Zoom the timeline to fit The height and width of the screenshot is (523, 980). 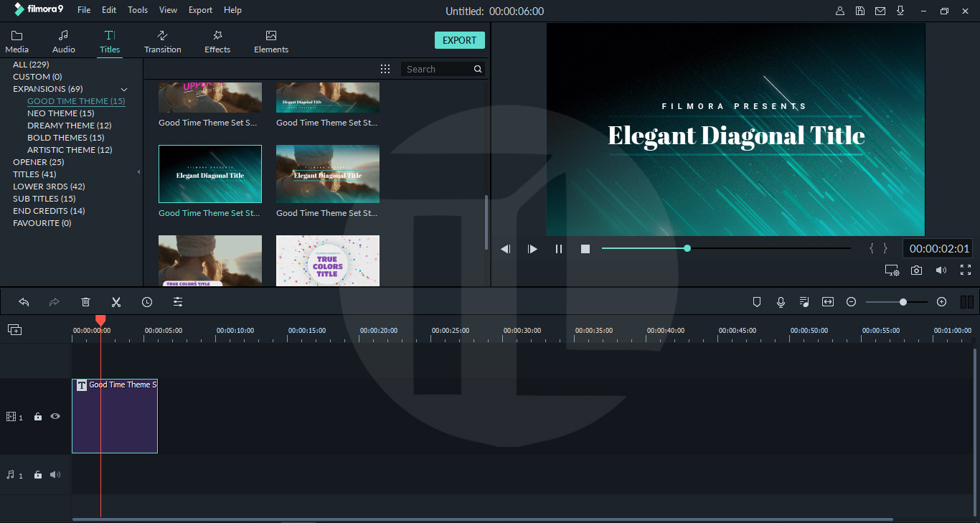pos(828,302)
